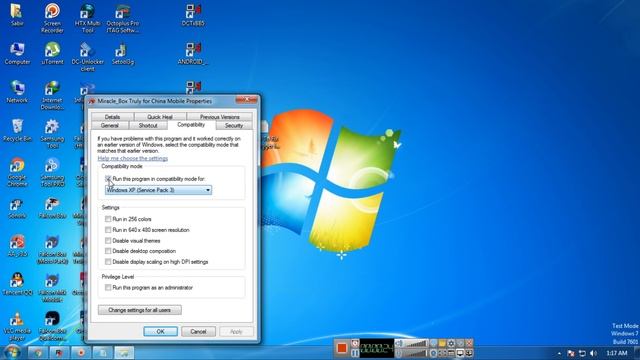The height and width of the screenshot is (360, 640).
Task: Switch to the Shortcut tab
Action: pyautogui.click(x=148, y=125)
